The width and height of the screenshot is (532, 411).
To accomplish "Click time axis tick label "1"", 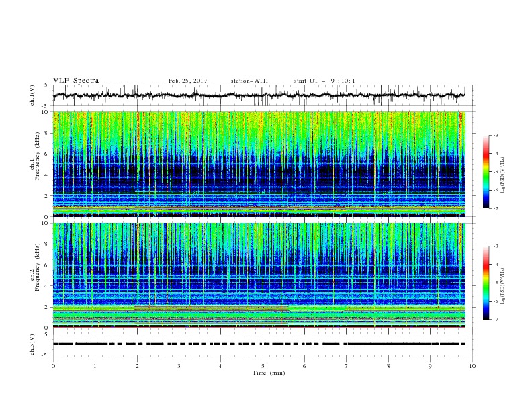I will click(95, 366).
